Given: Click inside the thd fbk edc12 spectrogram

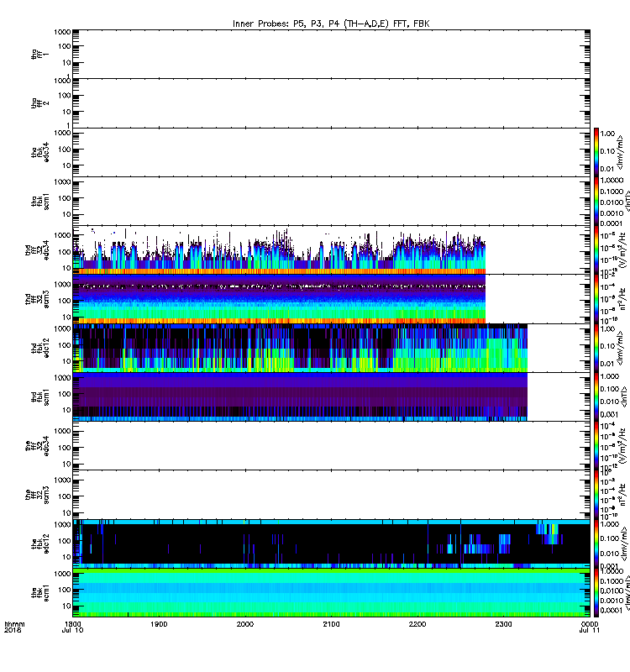Looking at the screenshot, I should (x=300, y=348).
